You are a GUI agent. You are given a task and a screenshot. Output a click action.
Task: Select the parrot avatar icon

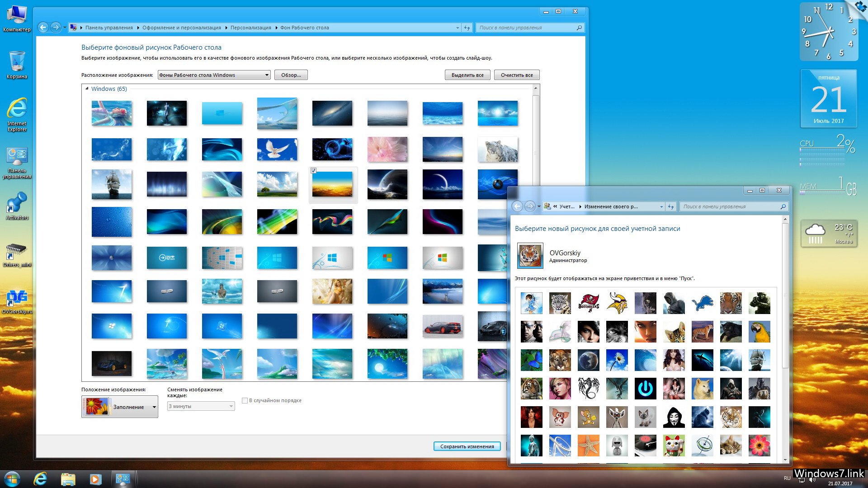[x=758, y=331]
